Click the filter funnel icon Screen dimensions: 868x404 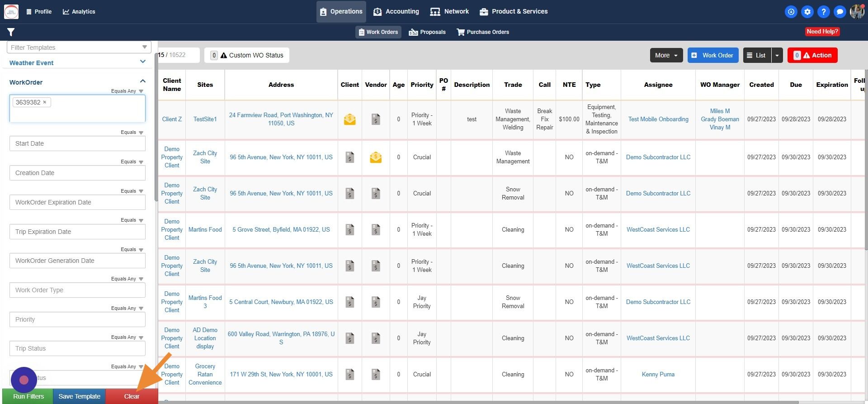click(x=11, y=32)
